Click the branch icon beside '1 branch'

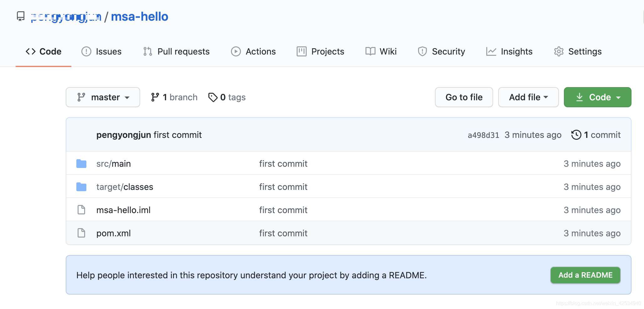(x=155, y=97)
